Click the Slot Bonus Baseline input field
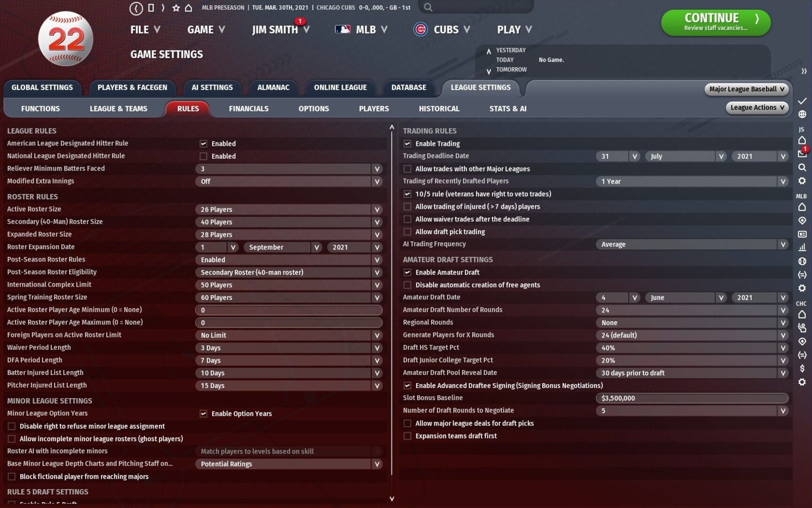The width and height of the screenshot is (812, 508). [692, 398]
